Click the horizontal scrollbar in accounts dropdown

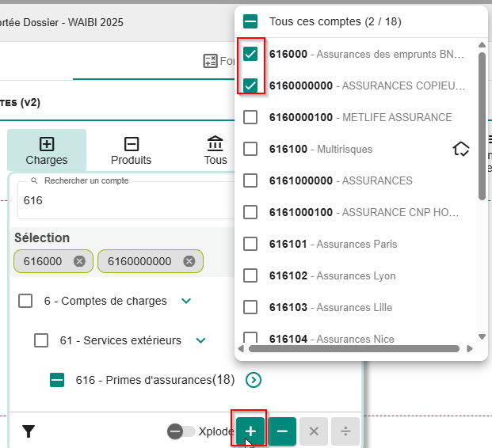[x=353, y=348]
